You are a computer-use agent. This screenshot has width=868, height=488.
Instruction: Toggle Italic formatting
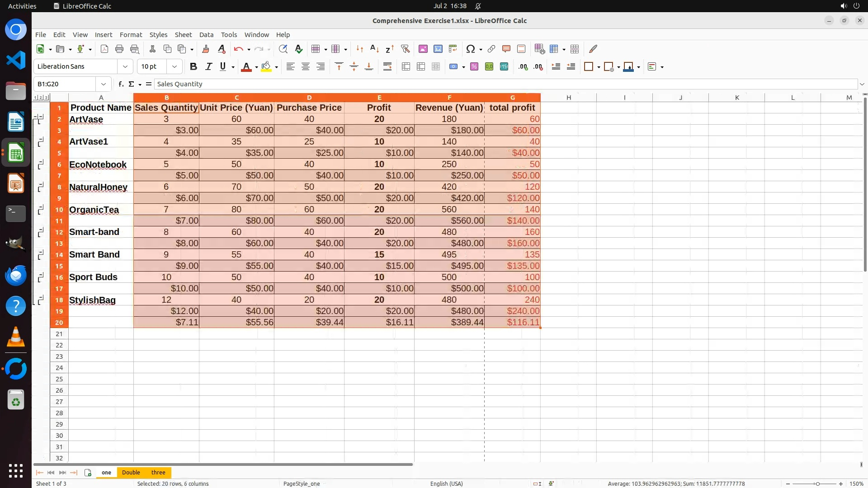coord(208,66)
